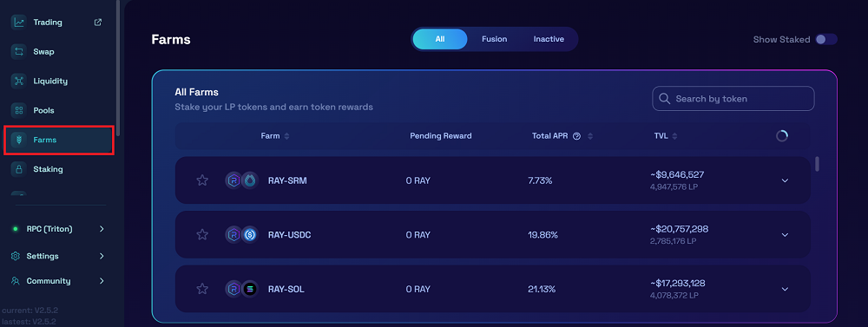Click the Swap arrows icon
This screenshot has width=868, height=327.
coord(19,51)
